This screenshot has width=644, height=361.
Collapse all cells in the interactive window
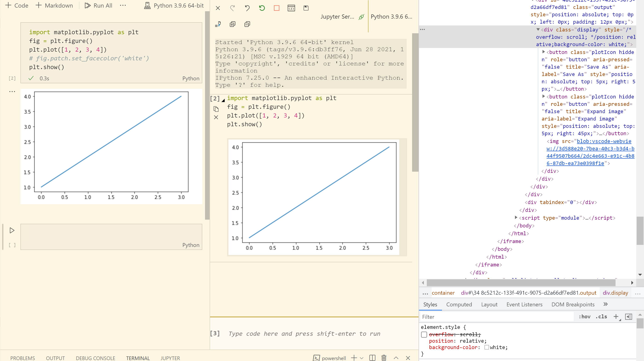point(247,24)
